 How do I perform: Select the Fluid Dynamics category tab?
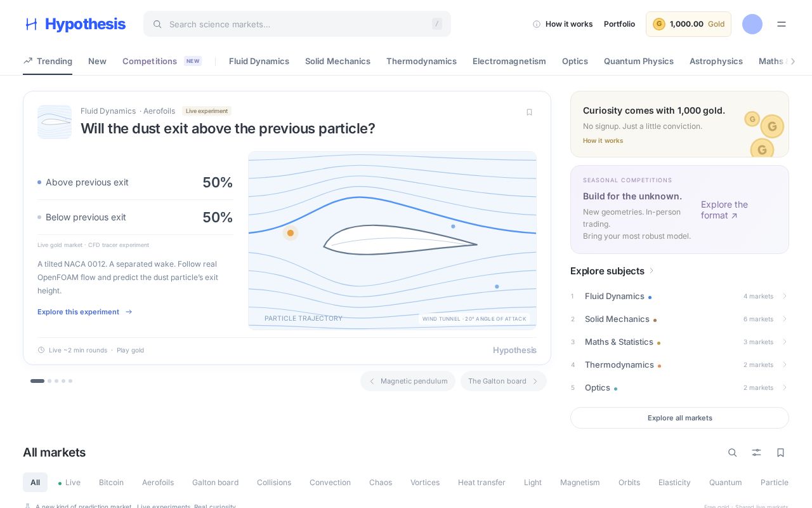(x=259, y=61)
